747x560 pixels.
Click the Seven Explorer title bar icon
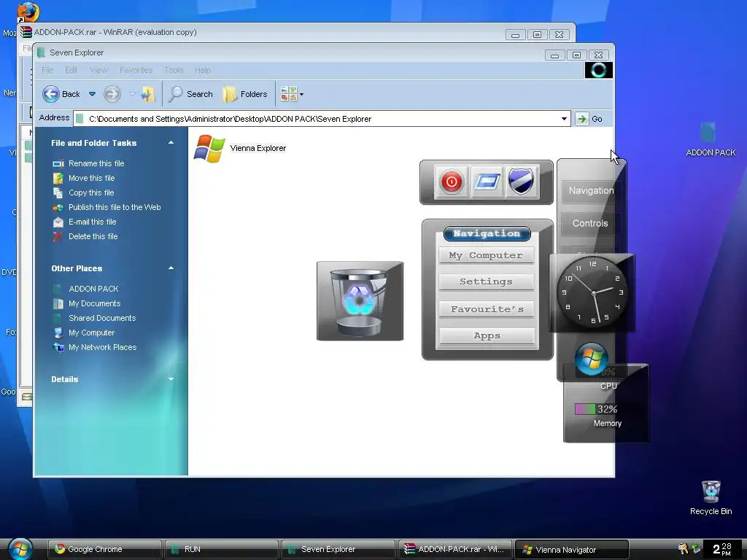click(41, 52)
